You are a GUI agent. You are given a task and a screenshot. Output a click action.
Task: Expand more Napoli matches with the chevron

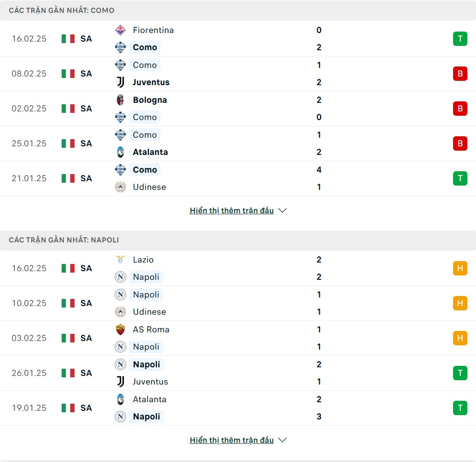282,440
